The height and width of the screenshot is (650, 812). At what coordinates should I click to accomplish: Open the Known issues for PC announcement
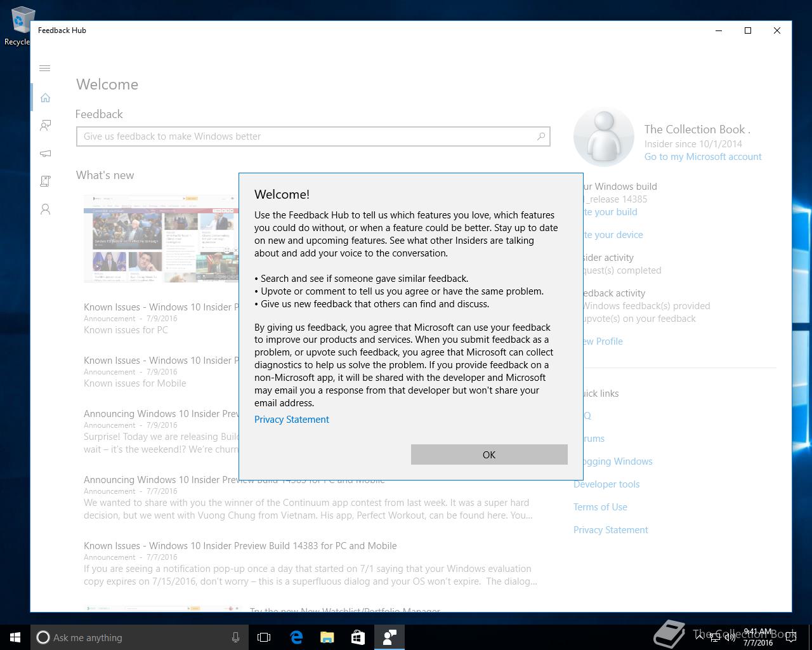point(161,318)
